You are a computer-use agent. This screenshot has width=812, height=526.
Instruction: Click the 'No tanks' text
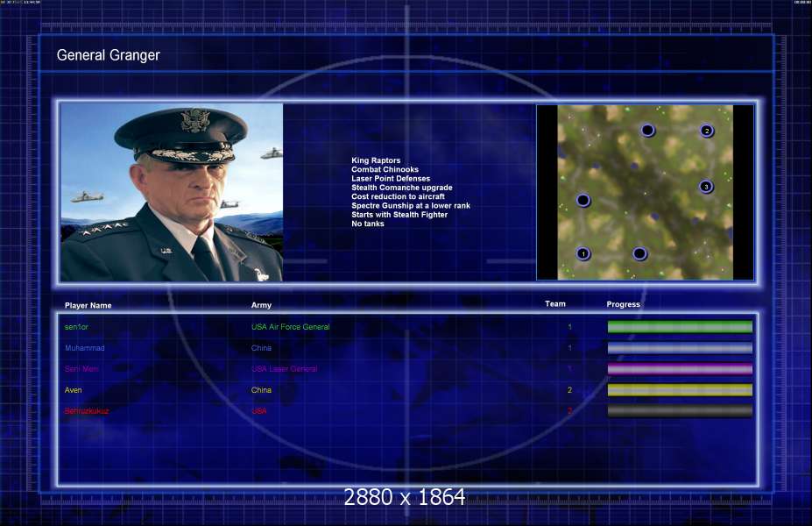point(368,224)
